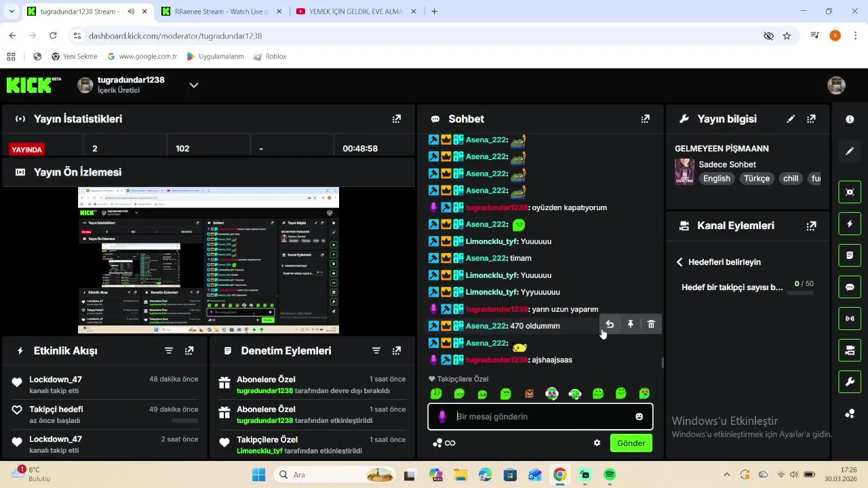This screenshot has height=488, width=868.
Task: Pop out the Denetim Eylemleri panel
Action: click(397, 351)
